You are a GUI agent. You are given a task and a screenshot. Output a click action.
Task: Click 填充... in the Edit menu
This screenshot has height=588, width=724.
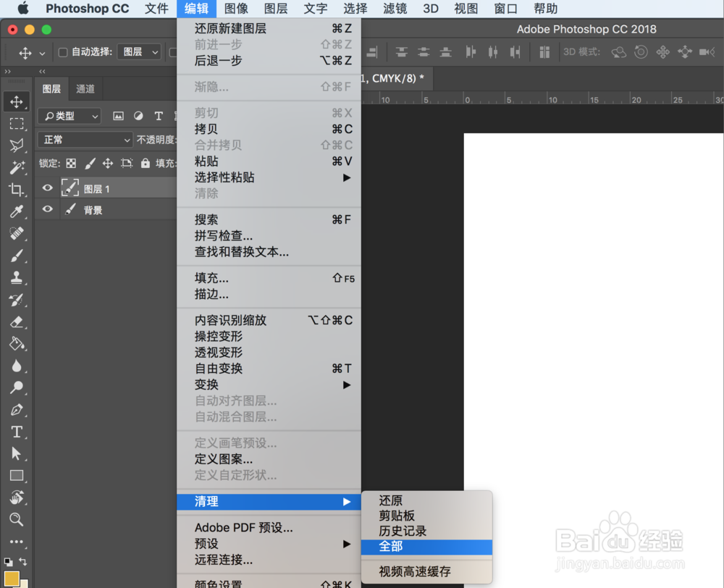tap(269, 278)
